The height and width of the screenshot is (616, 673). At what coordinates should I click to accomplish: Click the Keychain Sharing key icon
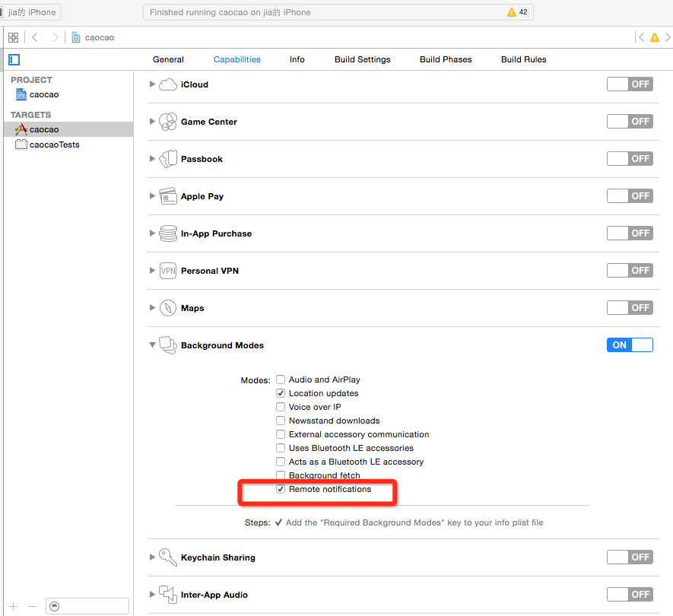click(168, 557)
